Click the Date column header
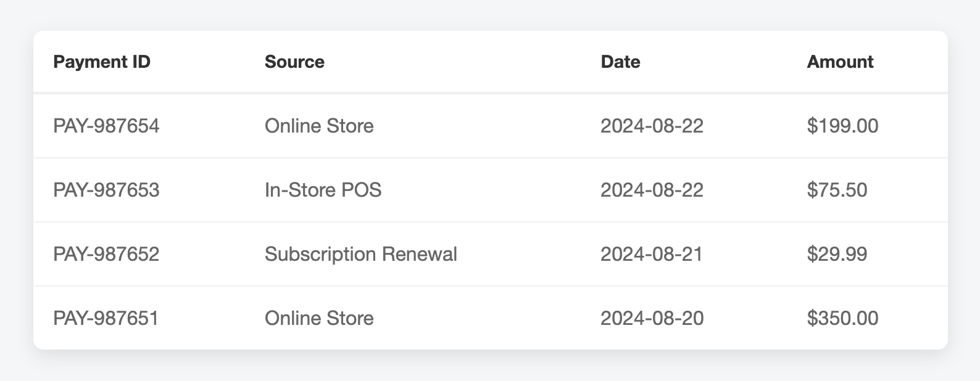 click(620, 62)
